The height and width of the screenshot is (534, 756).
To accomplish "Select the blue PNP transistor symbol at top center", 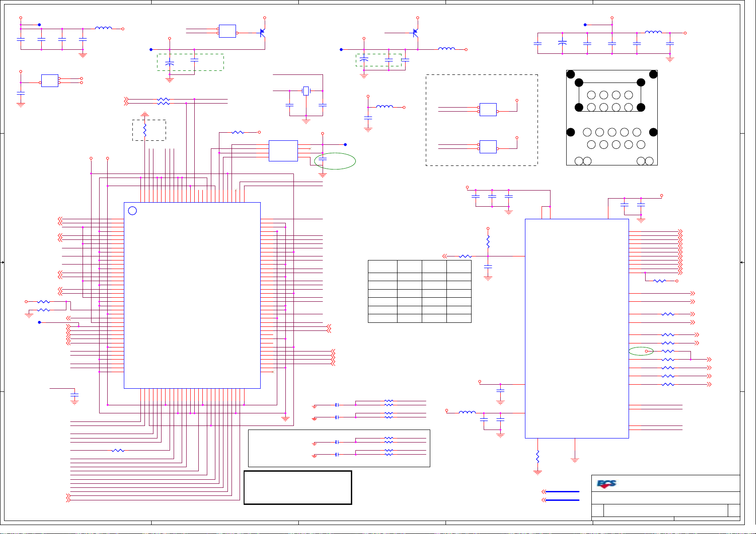I will coord(415,33).
